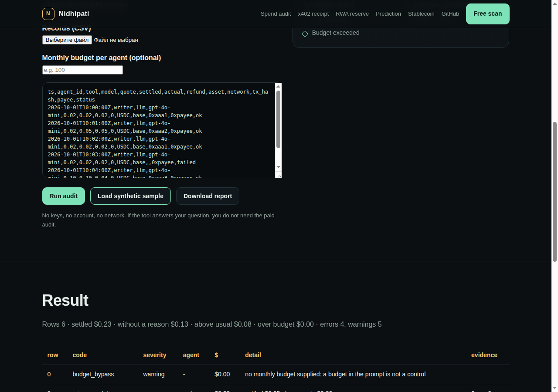The image size is (558, 392).
Task: Open the RWA reserve nav link
Action: pos(352,14)
